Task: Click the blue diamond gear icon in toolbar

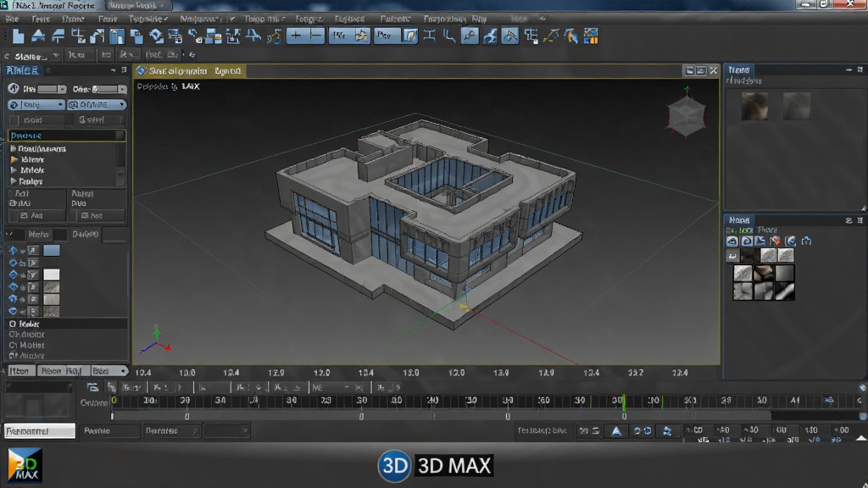Action: [x=156, y=36]
